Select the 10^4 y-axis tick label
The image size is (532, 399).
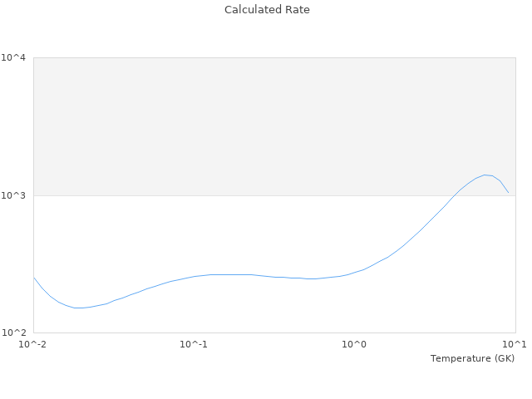(x=18, y=58)
